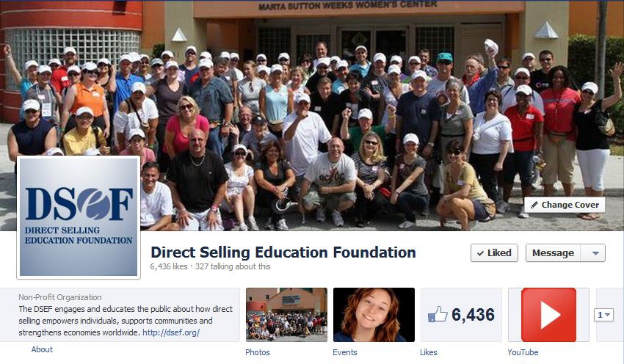Open the Events thumbnail with woman's portrait
This screenshot has height=364, width=624.
(374, 315)
